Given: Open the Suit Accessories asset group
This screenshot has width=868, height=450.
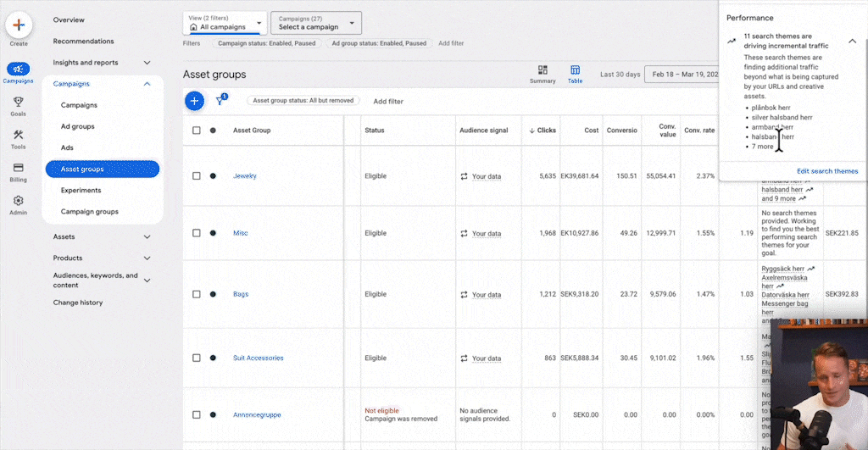Looking at the screenshot, I should pos(258,358).
